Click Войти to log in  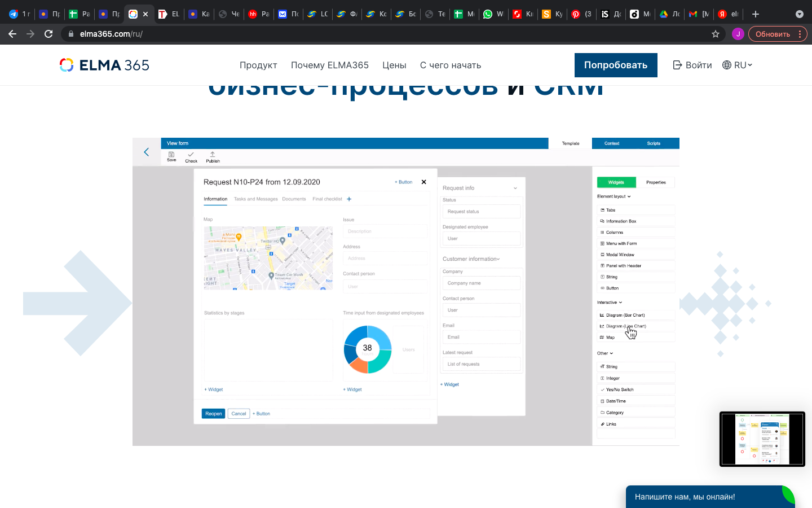pos(692,65)
